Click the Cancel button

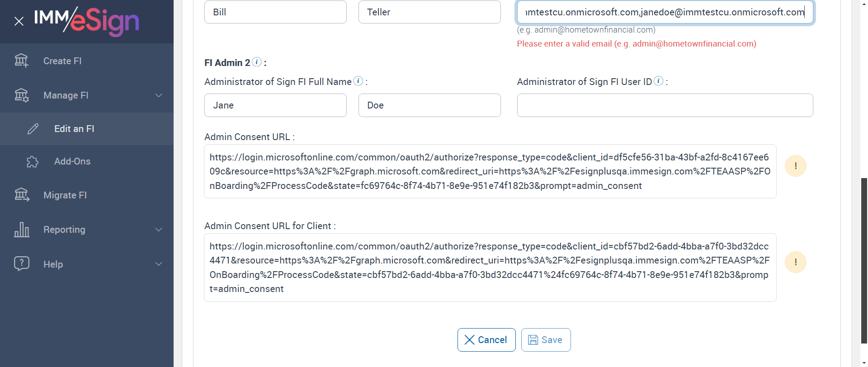[486, 340]
